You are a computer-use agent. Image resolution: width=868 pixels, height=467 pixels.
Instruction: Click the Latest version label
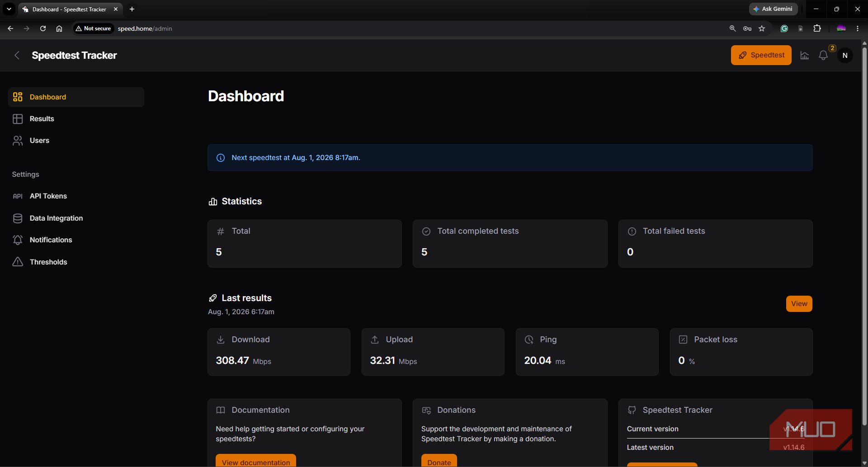[650, 448]
